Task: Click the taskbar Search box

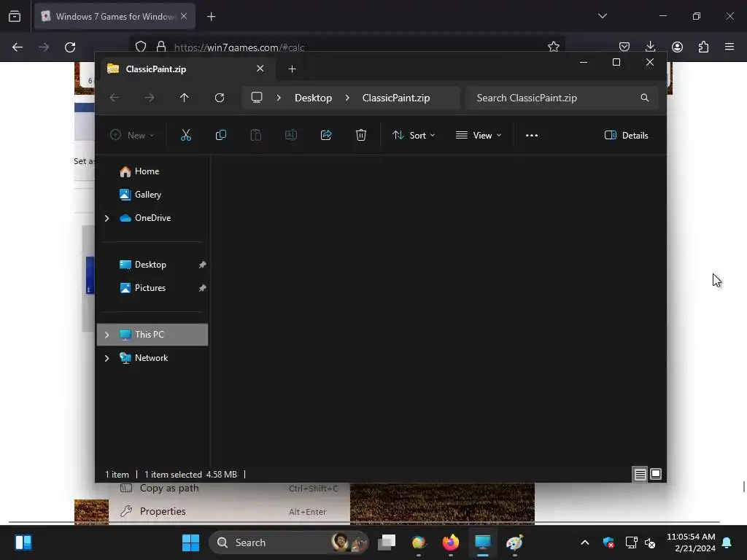Action: tap(289, 542)
